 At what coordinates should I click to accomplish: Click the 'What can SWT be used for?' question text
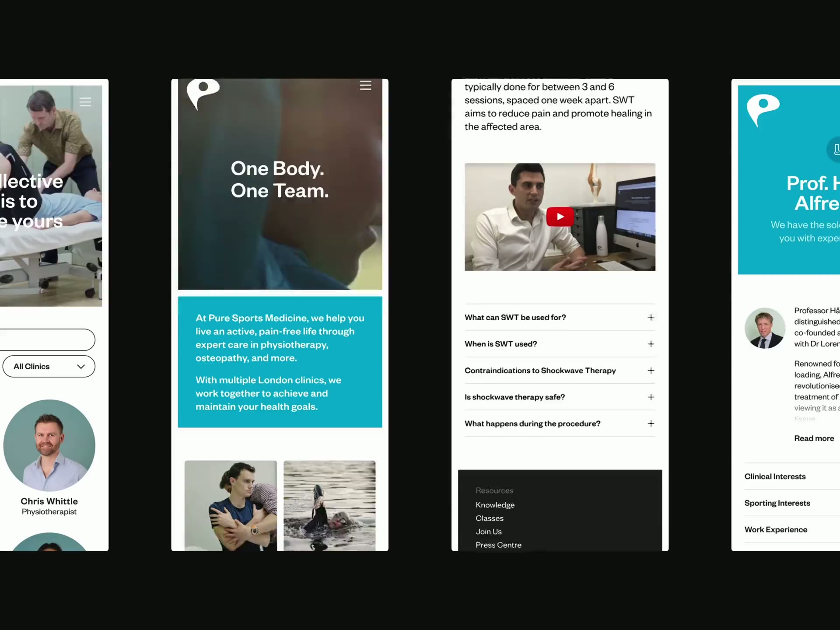515,317
